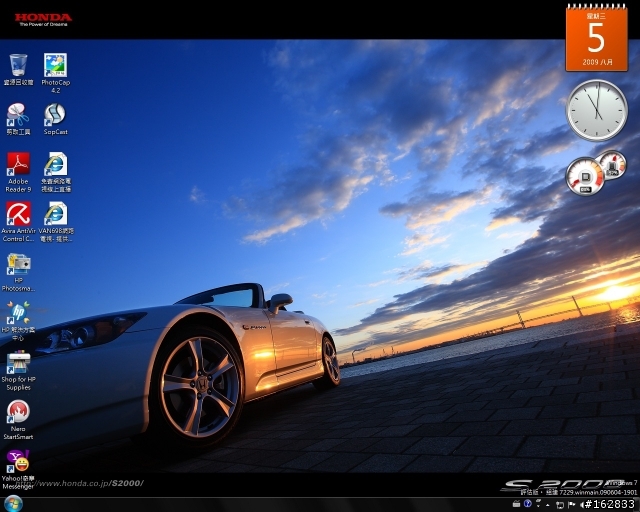640x512 pixels.
Task: Open the HP Photosmart desktop shortcut
Action: pyautogui.click(x=18, y=272)
